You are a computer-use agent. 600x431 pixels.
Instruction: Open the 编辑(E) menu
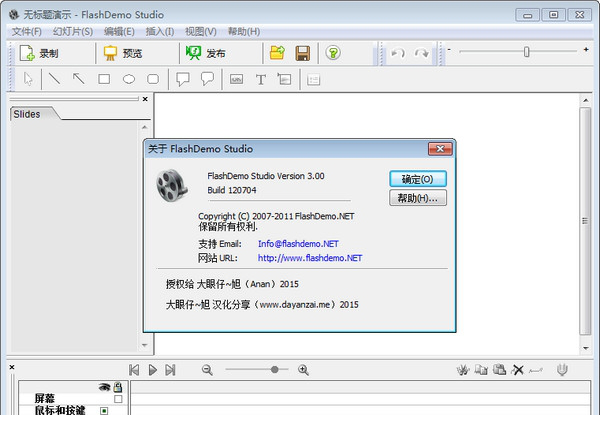point(119,31)
